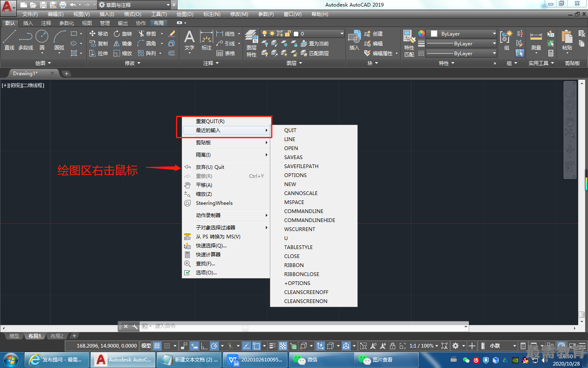Select the Arc (圆弧) tool
The image size is (588, 368).
click(59, 40)
